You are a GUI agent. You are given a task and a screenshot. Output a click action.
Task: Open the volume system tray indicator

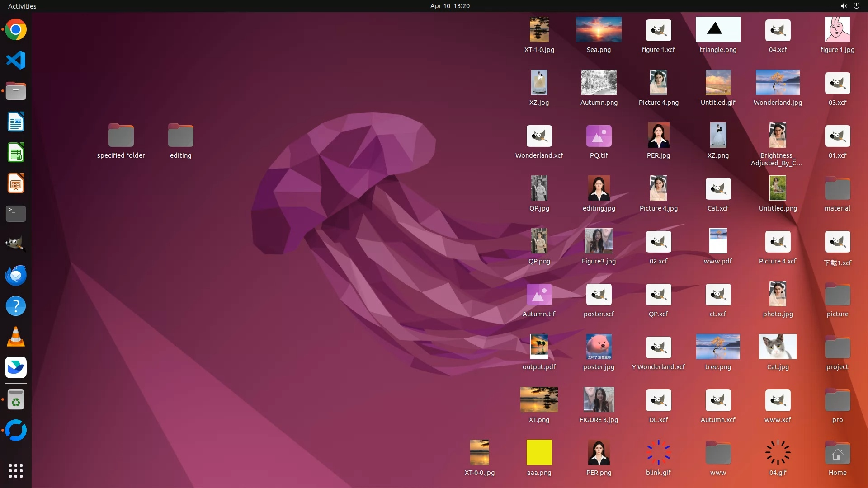pos(843,6)
